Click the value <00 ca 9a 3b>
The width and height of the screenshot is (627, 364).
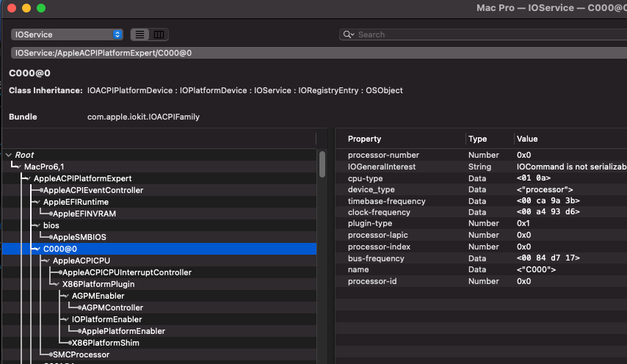(548, 200)
